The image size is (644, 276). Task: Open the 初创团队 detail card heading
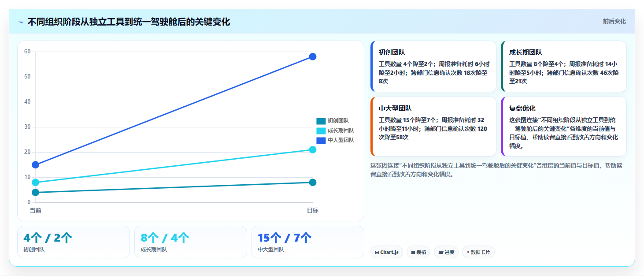pos(392,52)
